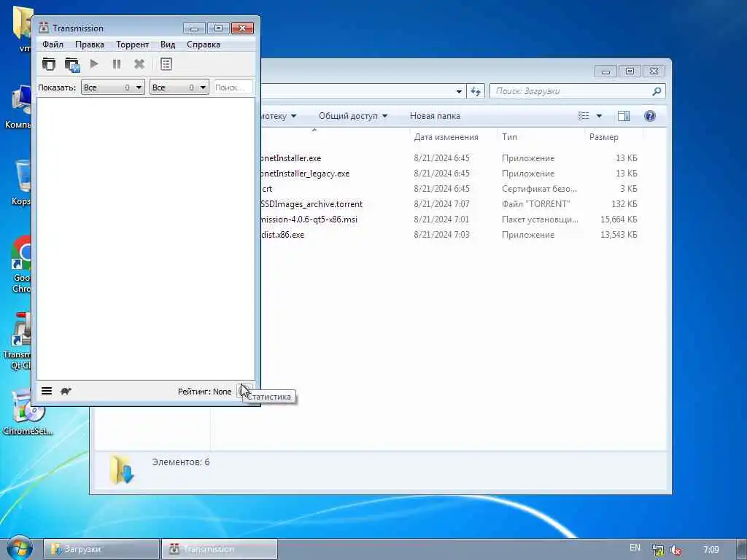Select the .crt certificate file
This screenshot has height=560, width=747.
(267, 189)
